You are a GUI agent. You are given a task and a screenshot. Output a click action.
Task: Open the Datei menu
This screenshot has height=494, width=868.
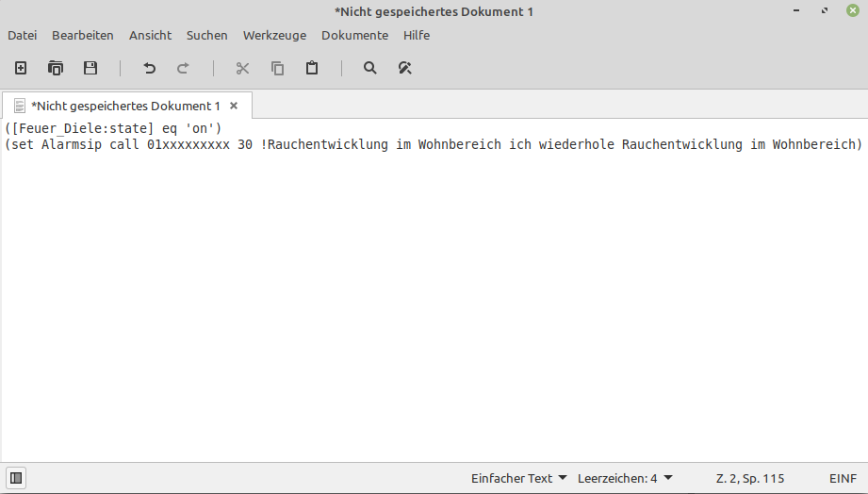tap(23, 35)
